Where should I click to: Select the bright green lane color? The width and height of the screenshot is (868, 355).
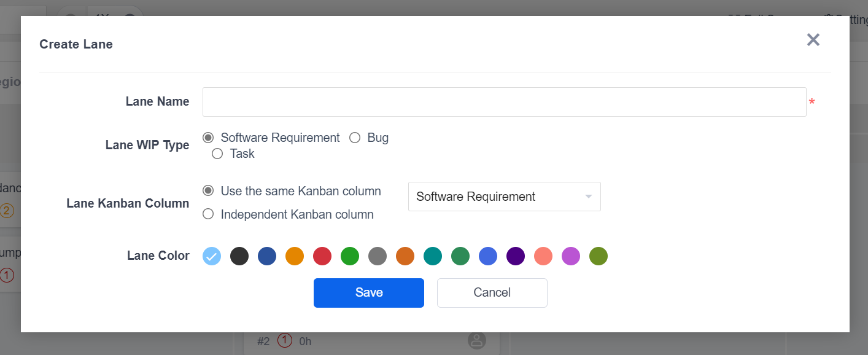point(350,256)
